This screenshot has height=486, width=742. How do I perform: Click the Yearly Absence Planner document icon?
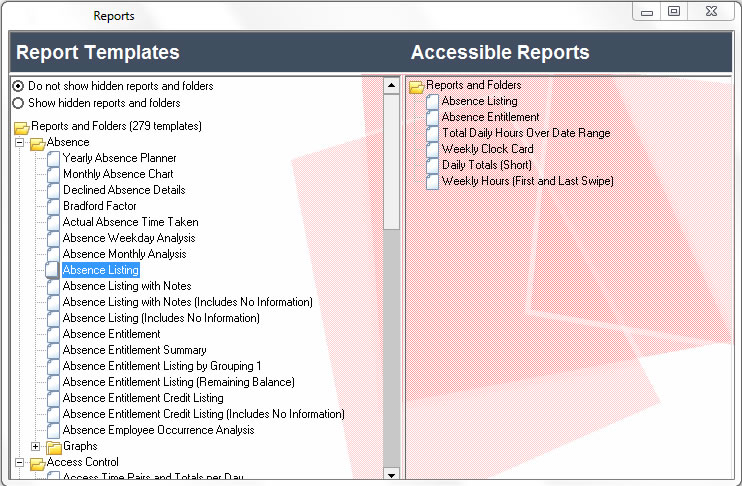tap(53, 158)
